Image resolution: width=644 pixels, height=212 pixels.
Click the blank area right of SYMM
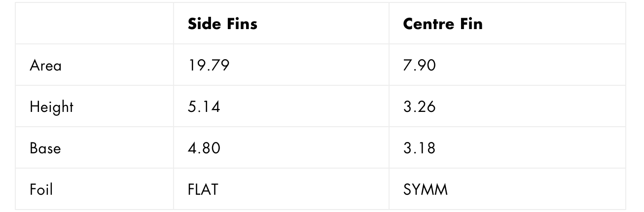(x=537, y=189)
